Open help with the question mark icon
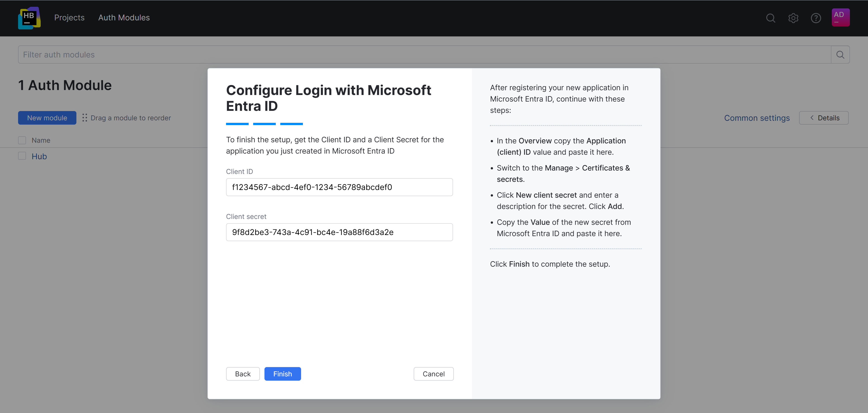Viewport: 868px width, 413px height. pos(816,18)
